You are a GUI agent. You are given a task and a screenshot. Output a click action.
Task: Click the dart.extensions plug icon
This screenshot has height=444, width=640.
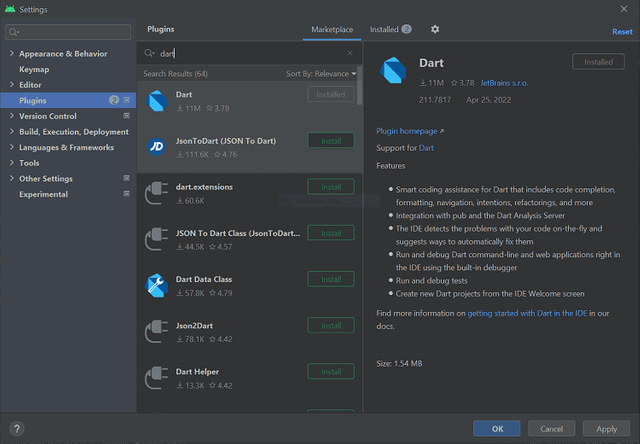tap(156, 193)
